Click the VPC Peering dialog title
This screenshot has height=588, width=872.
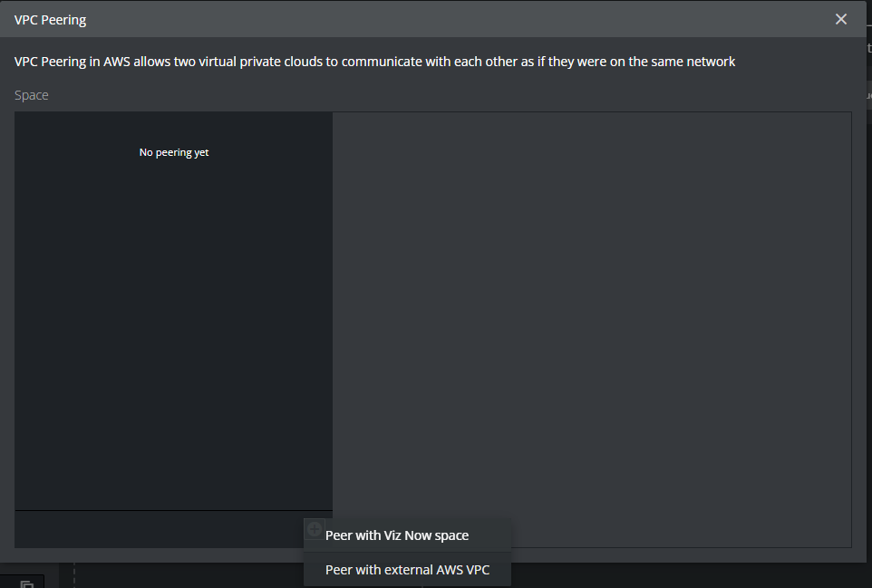pos(51,19)
